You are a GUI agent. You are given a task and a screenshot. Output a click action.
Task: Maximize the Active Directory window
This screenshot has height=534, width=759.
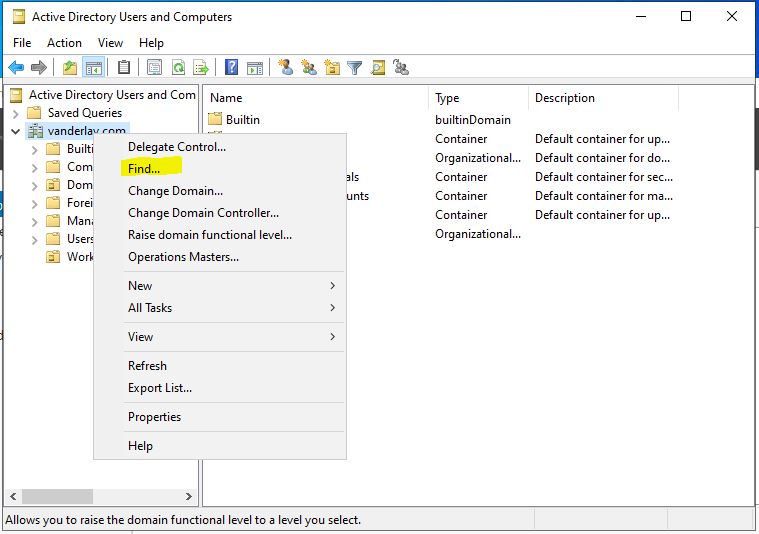pos(686,16)
